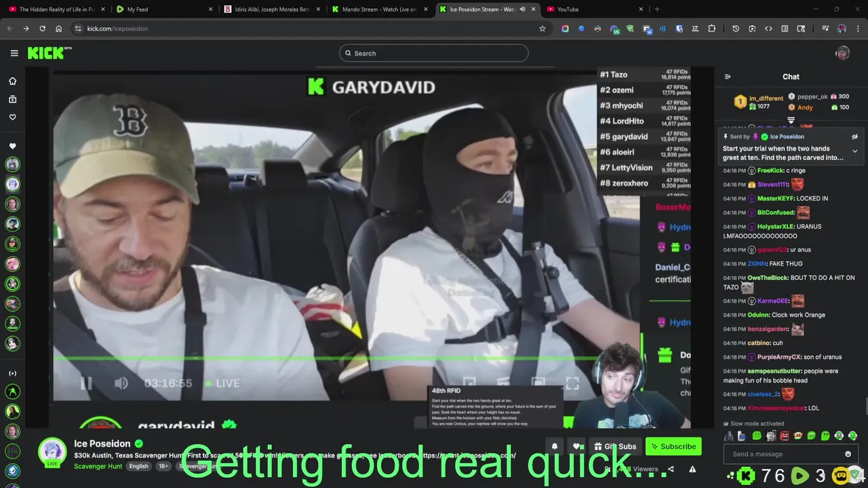Open the browser profile avatar
Image resolution: width=868 pixels, height=488 pixels.
point(842,28)
